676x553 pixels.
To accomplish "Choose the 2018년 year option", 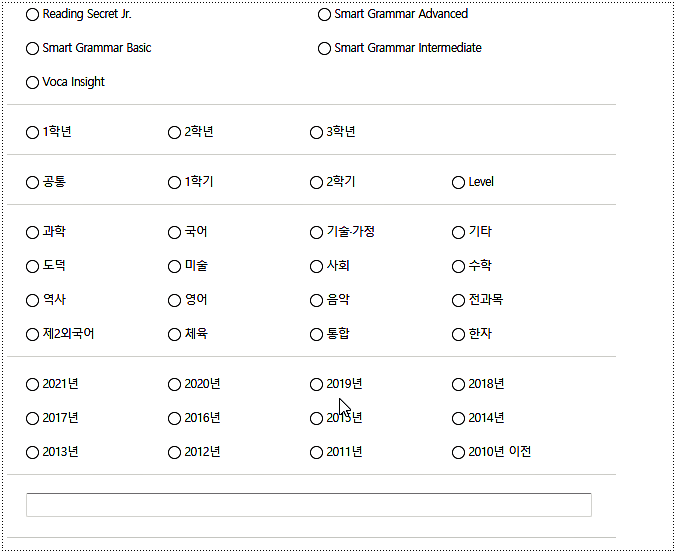I will coord(459,385).
